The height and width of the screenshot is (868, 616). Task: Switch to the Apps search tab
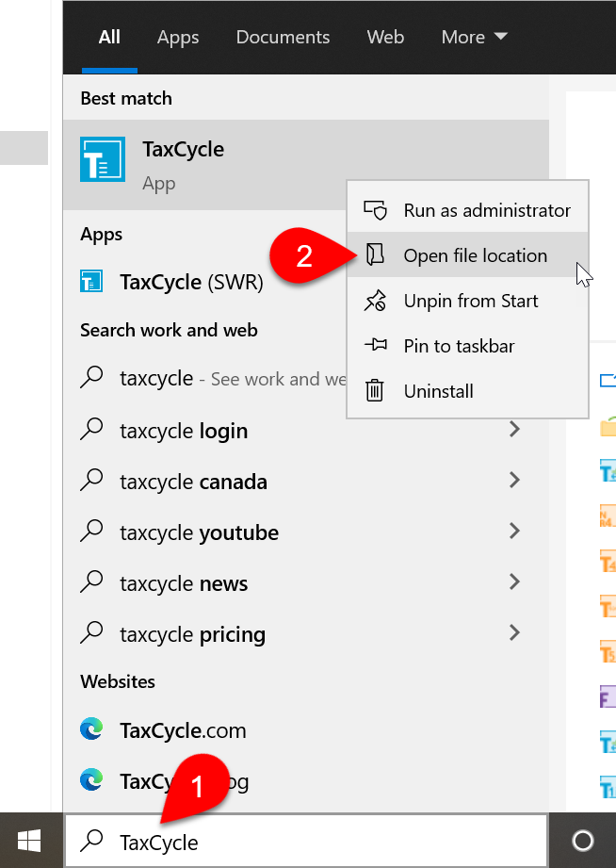pyautogui.click(x=178, y=37)
